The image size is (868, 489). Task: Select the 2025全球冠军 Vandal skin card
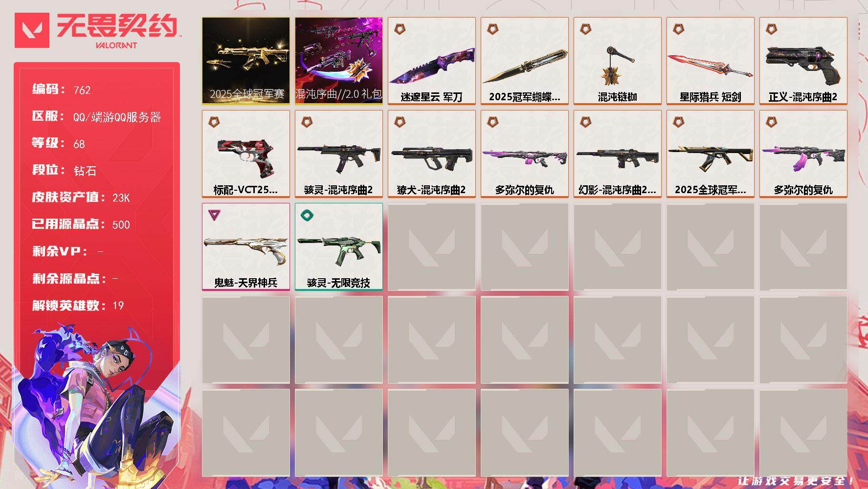click(x=711, y=154)
